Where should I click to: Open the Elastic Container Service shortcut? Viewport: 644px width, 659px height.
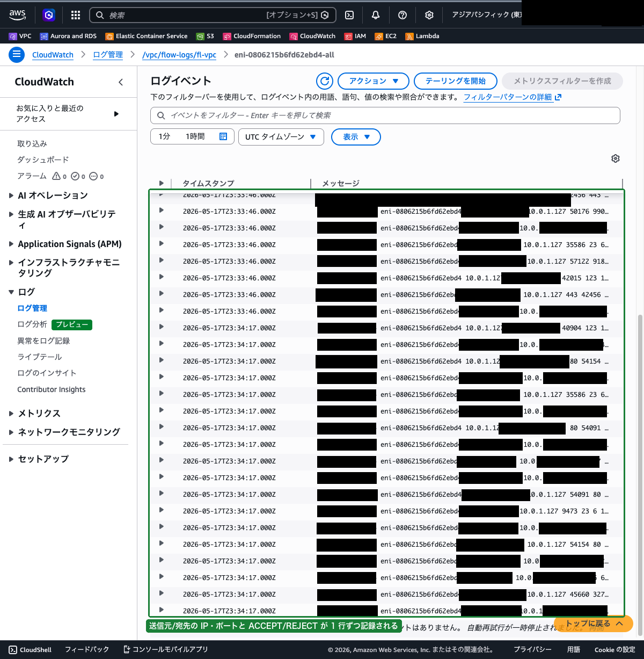point(147,37)
